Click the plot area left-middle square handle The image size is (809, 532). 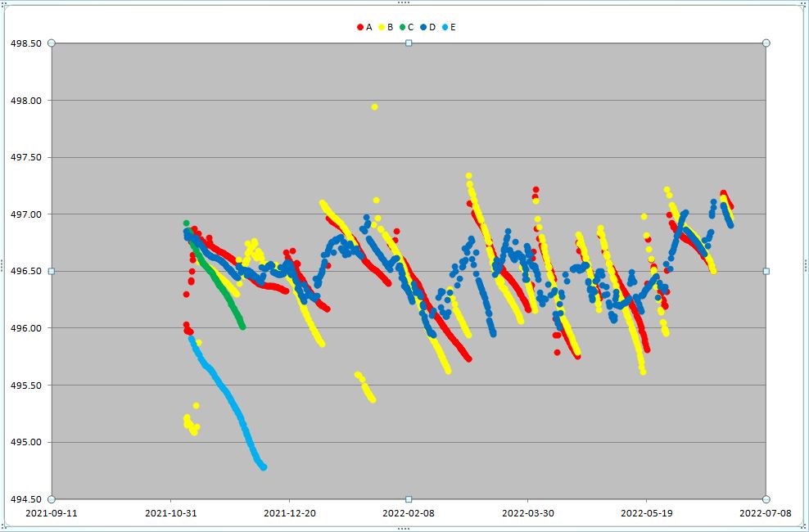click(x=52, y=271)
